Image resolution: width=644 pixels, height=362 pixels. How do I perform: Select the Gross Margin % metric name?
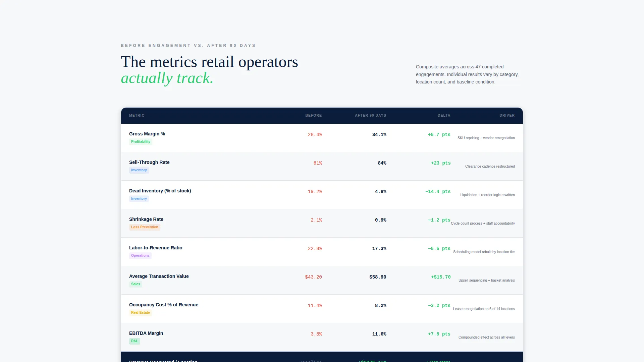147,134
